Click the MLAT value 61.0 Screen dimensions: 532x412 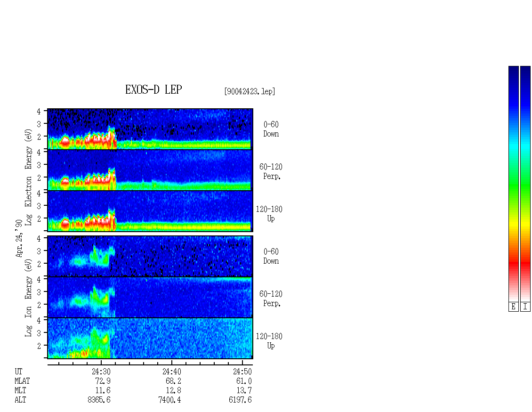(x=244, y=381)
